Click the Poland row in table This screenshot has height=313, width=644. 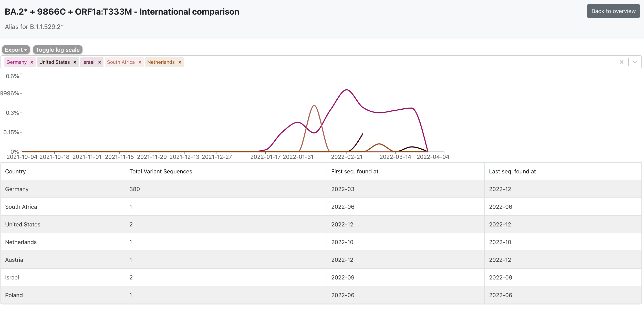click(x=14, y=295)
